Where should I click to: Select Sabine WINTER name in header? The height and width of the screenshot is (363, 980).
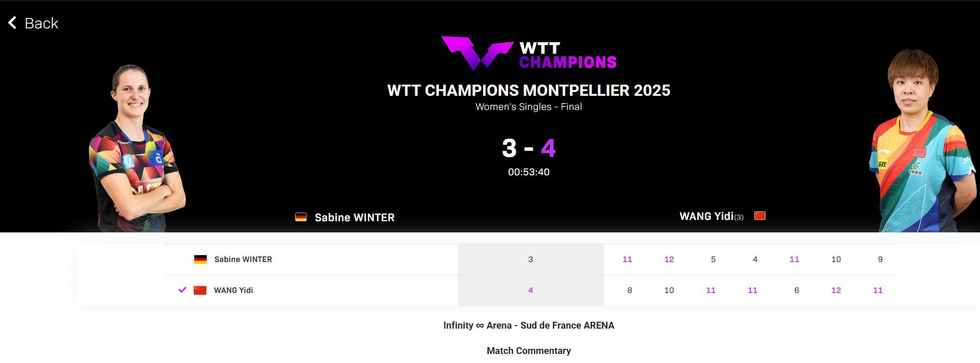355,218
